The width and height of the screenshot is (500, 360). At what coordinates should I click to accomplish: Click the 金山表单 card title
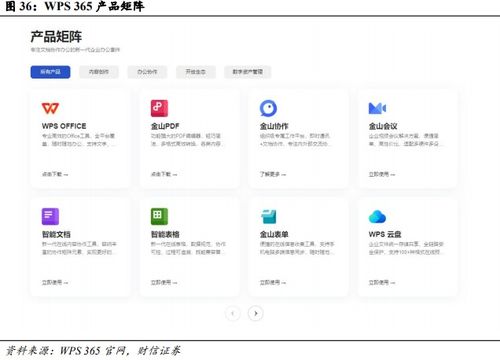tap(274, 234)
